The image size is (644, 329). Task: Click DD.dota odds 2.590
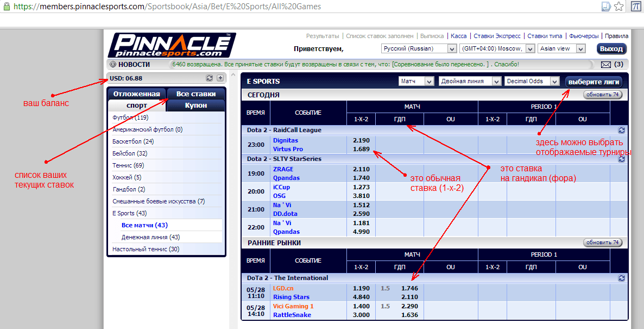coord(361,214)
